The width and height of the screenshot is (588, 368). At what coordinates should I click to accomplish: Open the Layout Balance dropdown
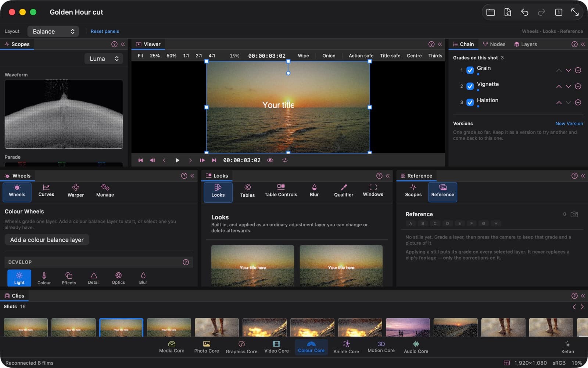[x=53, y=31]
